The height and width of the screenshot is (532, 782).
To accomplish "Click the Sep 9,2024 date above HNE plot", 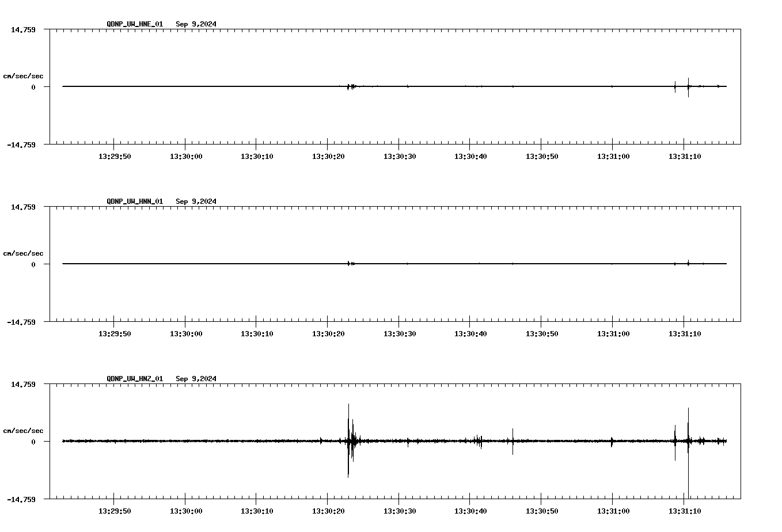I will point(196,24).
